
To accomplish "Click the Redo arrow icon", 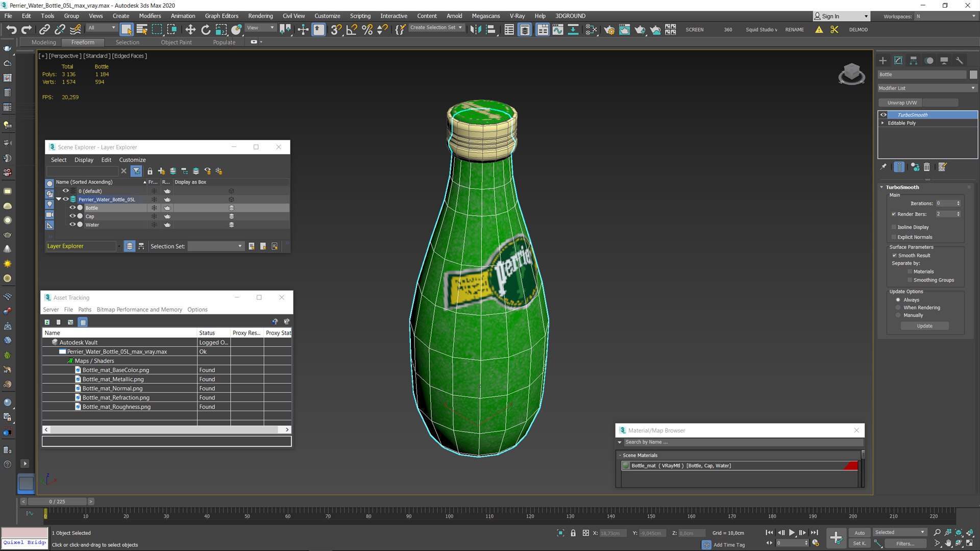I will coord(27,30).
